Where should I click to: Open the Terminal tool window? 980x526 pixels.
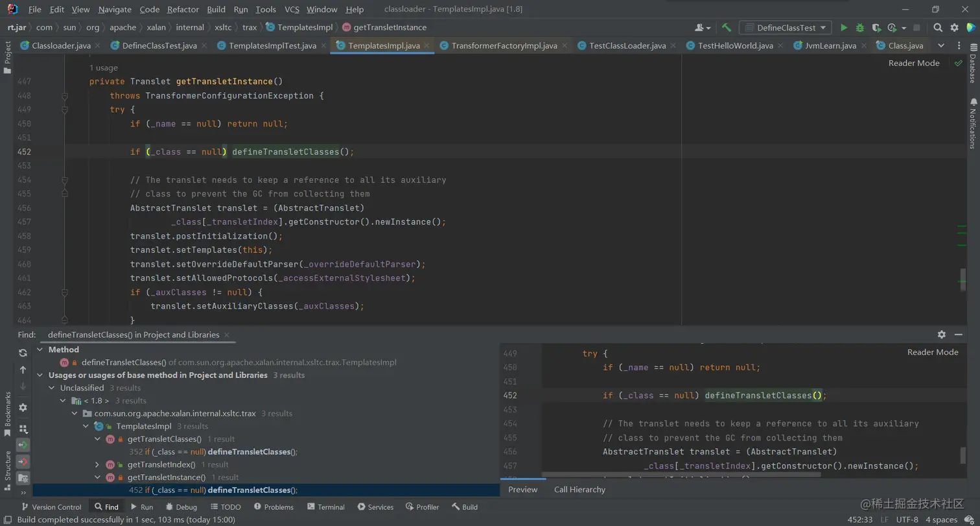(x=325, y=507)
